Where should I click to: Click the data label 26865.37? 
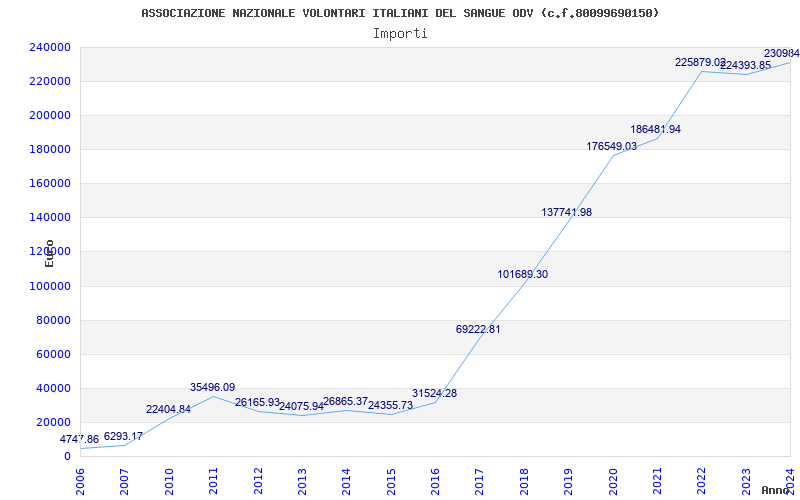[x=345, y=402]
